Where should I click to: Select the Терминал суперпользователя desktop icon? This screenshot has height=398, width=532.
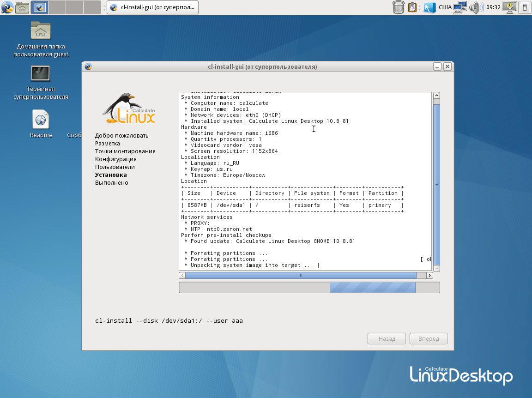[41, 74]
